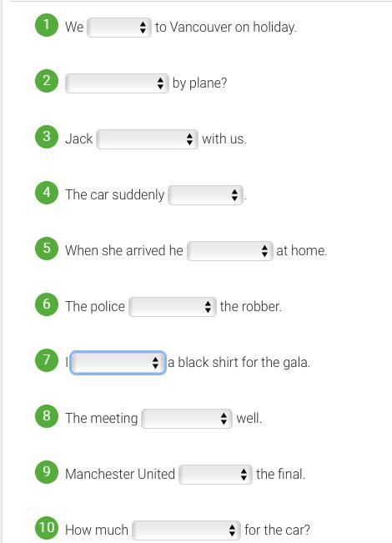Click the green number 6 badge
The height and width of the screenshot is (543, 392).
pyautogui.click(x=47, y=304)
